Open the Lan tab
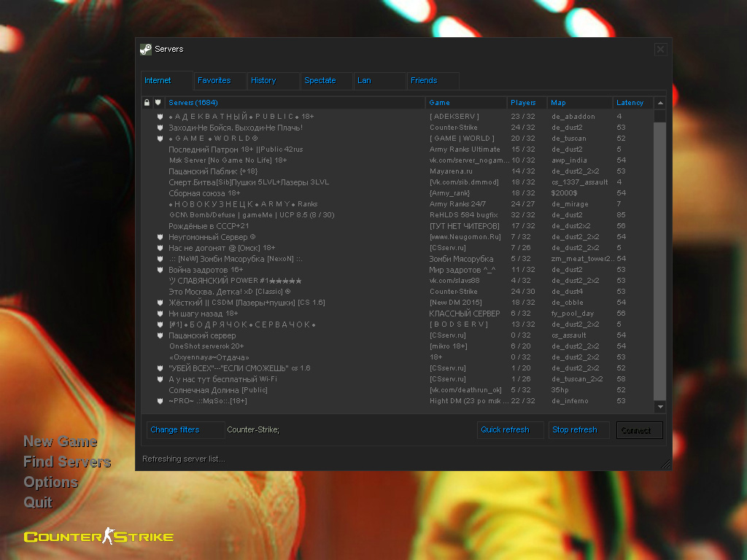The image size is (747, 560). (x=380, y=80)
